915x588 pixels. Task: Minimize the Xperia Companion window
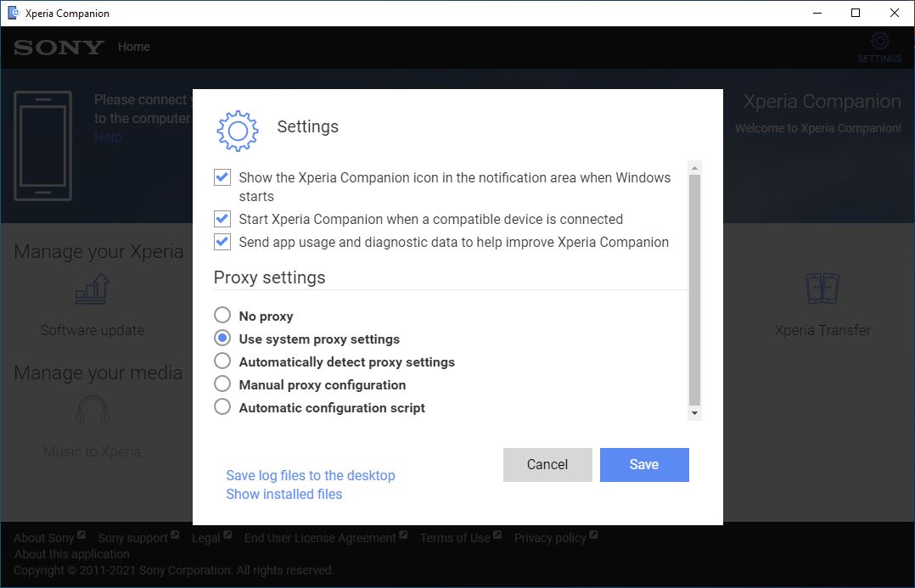tap(817, 13)
